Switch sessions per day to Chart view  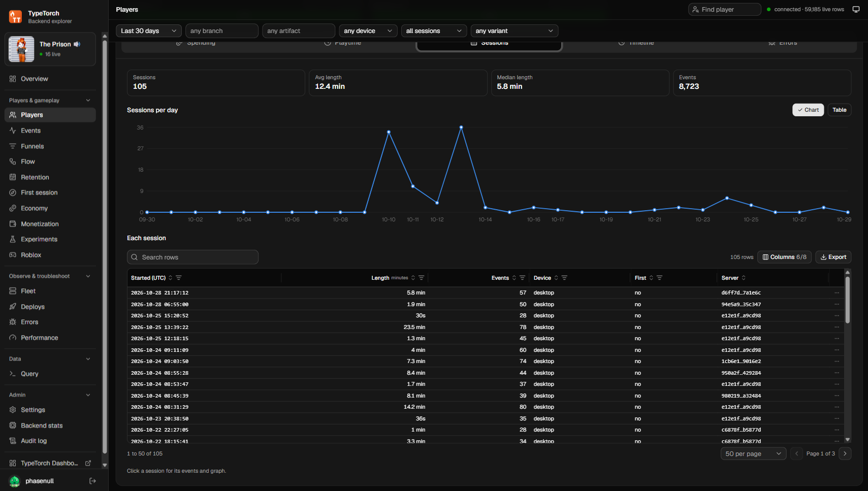(808, 110)
